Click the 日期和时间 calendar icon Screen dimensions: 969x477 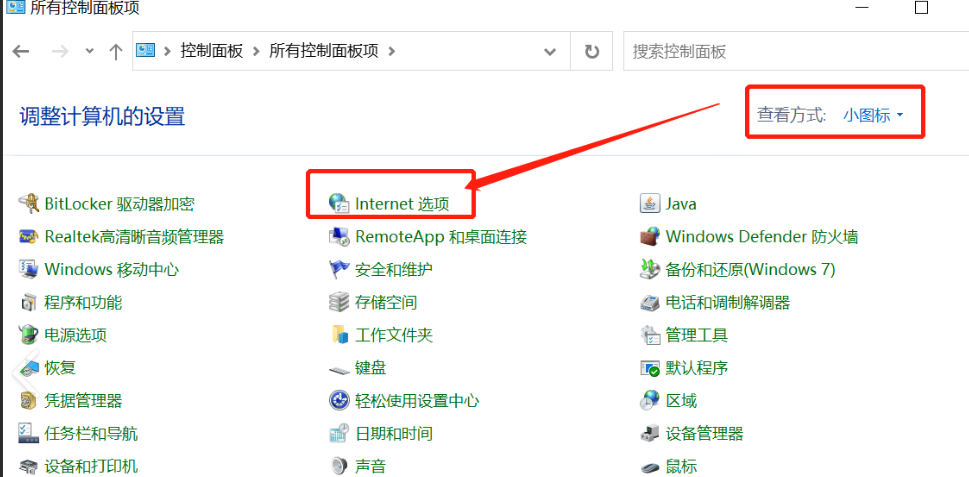point(339,433)
